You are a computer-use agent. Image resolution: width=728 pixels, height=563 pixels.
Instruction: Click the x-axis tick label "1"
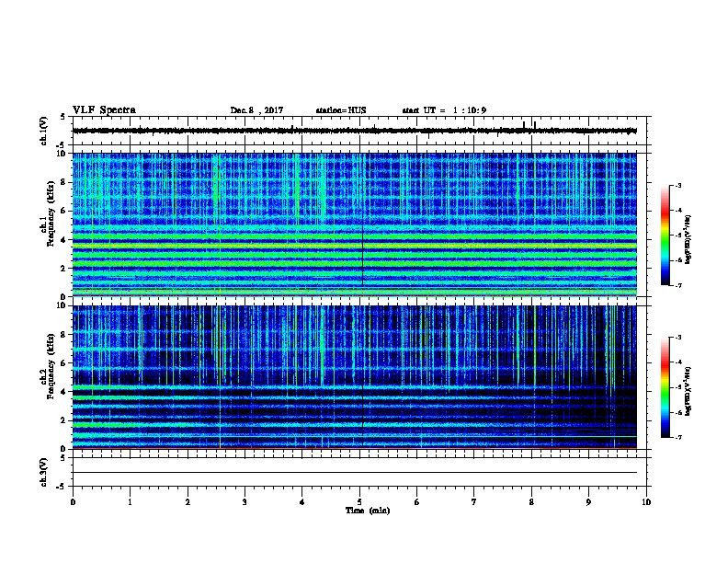(x=131, y=502)
